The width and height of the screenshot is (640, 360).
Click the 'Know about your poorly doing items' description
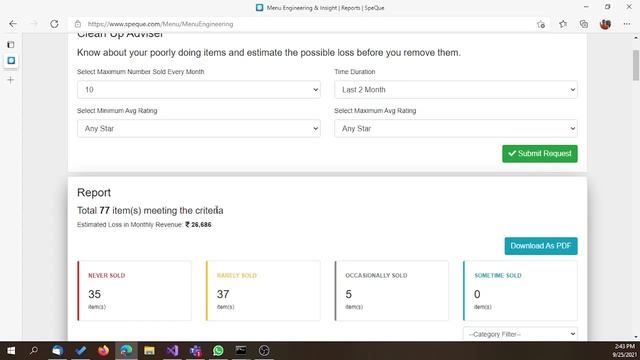pos(269,53)
